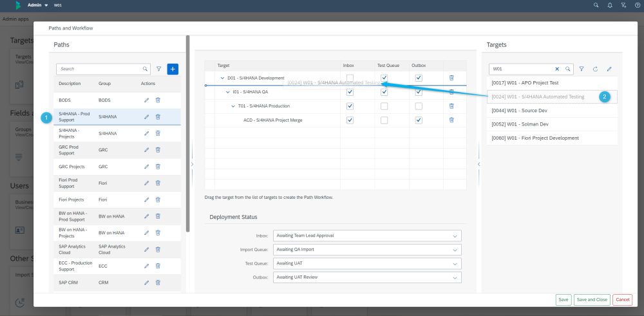Select the SAP CRM path row

(117, 283)
